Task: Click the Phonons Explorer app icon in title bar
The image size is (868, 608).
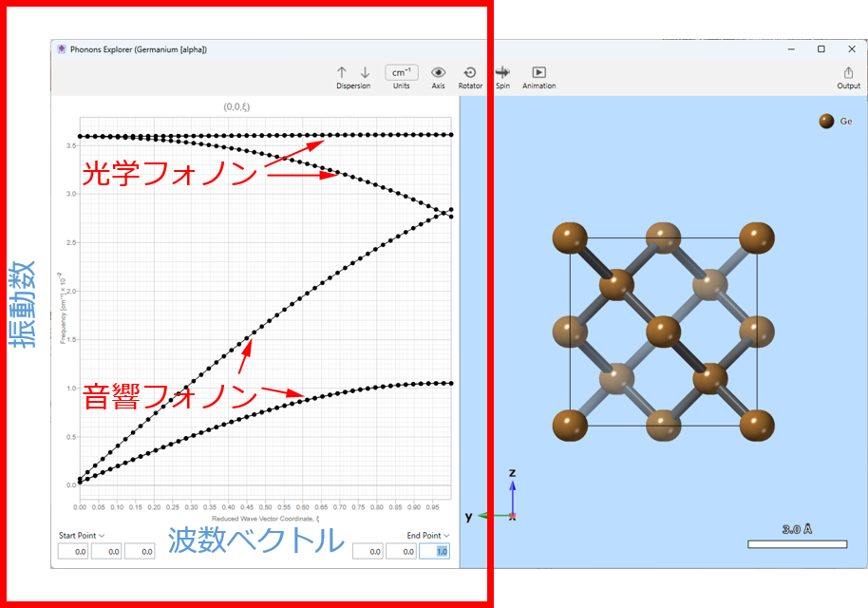Action: pos(62,49)
